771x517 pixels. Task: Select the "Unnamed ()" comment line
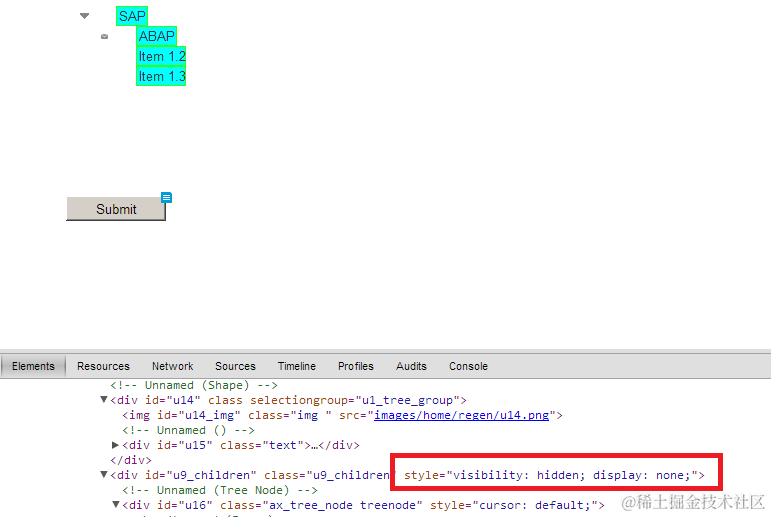coord(188,430)
